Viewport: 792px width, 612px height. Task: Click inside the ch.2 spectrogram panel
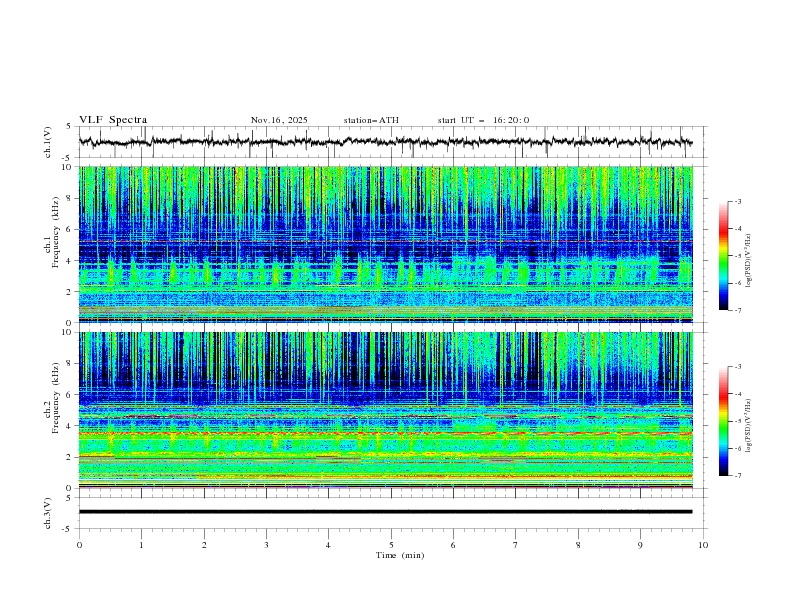pyautogui.click(x=385, y=410)
